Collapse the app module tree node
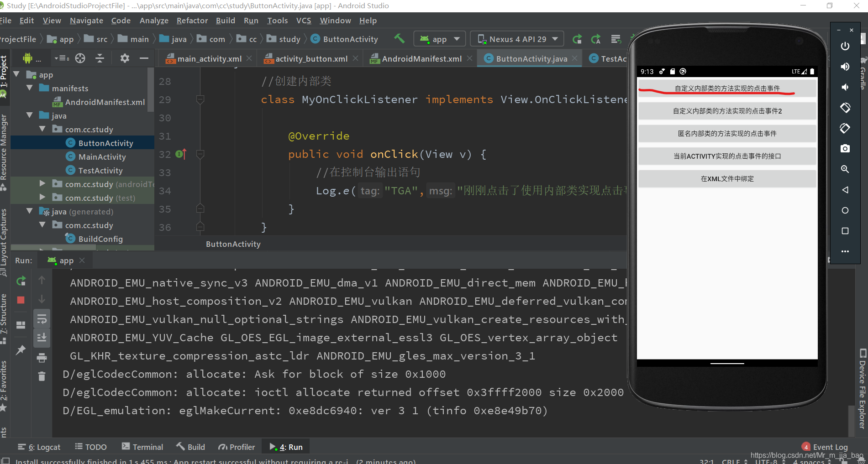 point(17,74)
